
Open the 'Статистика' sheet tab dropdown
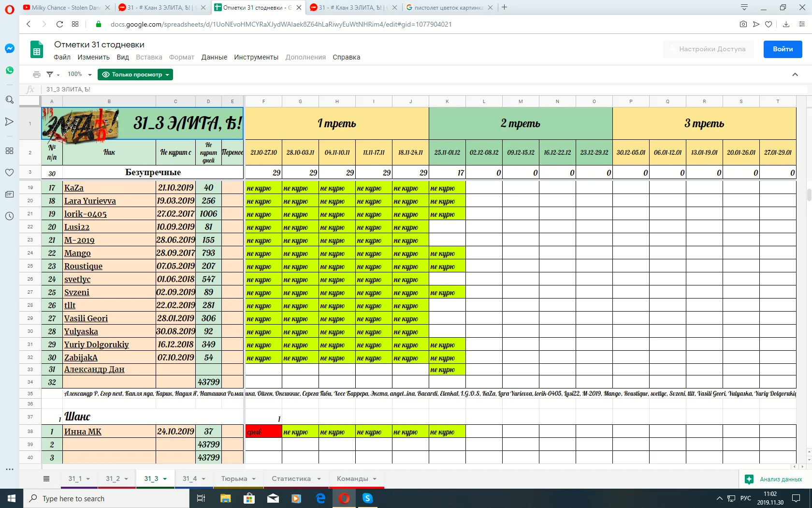click(x=318, y=478)
